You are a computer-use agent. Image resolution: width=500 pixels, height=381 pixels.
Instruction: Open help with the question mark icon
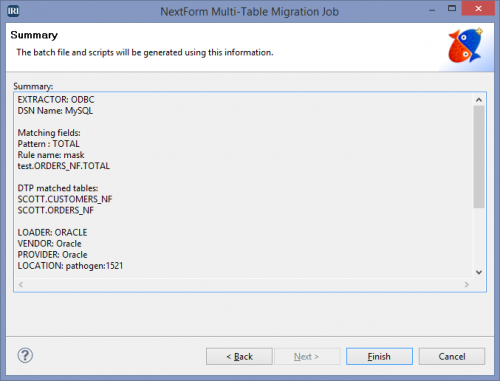25,355
